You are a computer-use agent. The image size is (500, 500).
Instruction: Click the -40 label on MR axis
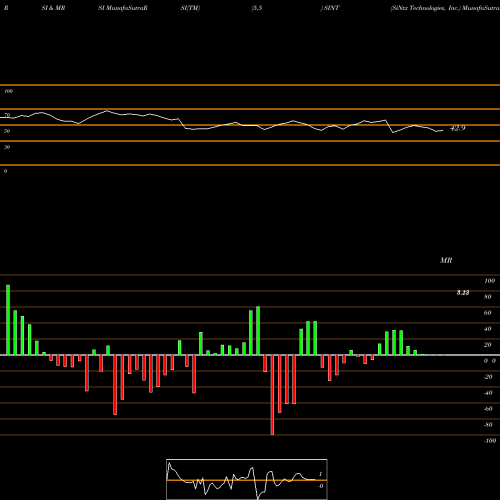488,393
